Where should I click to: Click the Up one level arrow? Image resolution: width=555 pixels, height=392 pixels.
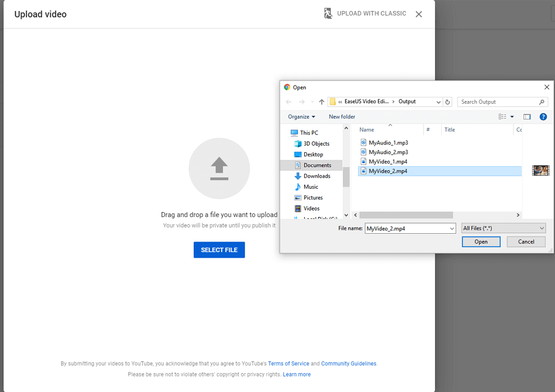[321, 102]
